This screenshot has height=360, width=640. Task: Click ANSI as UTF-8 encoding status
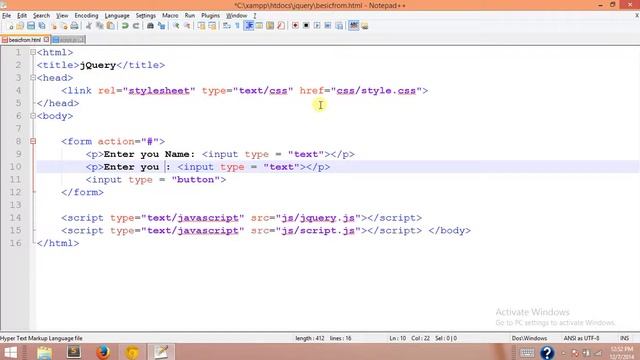click(x=581, y=338)
